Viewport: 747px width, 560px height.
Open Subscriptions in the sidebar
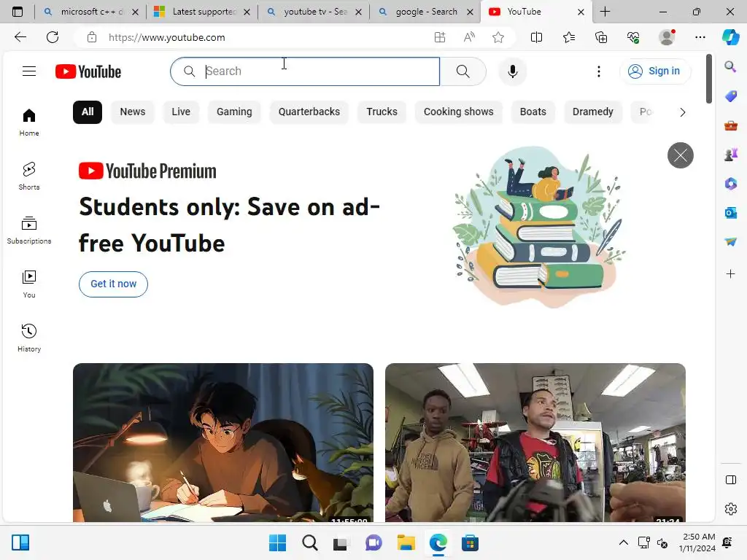click(x=29, y=230)
